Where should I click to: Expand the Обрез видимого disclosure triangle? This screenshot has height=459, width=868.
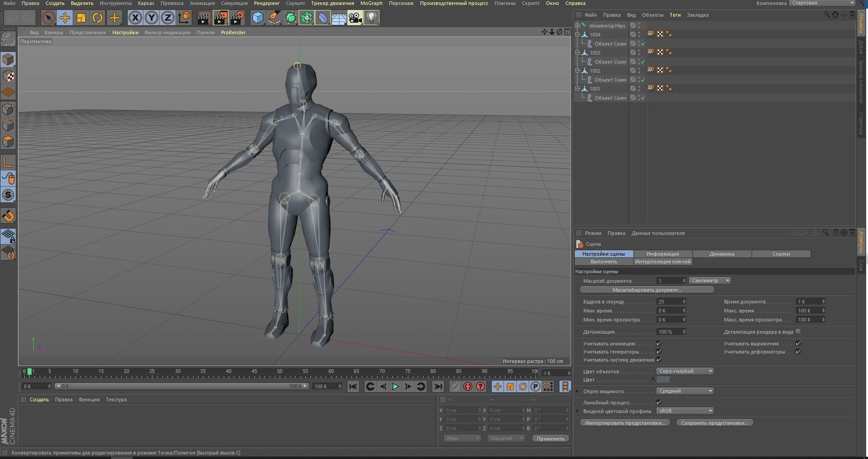(577, 391)
